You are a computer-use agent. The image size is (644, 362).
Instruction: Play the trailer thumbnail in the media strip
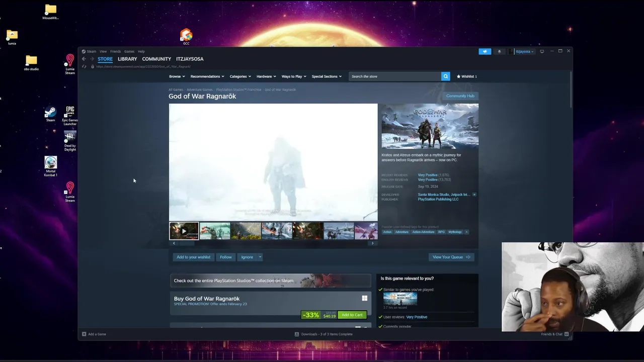(x=184, y=231)
